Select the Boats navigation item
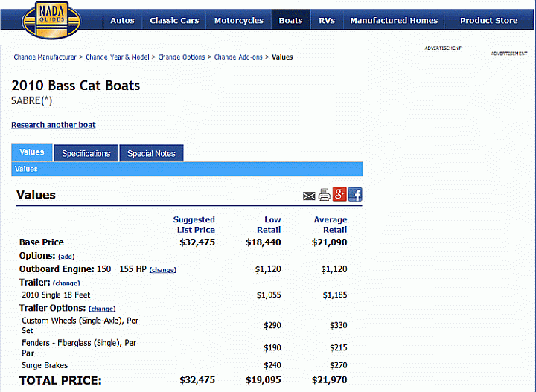The height and width of the screenshot is (392, 536). point(290,21)
